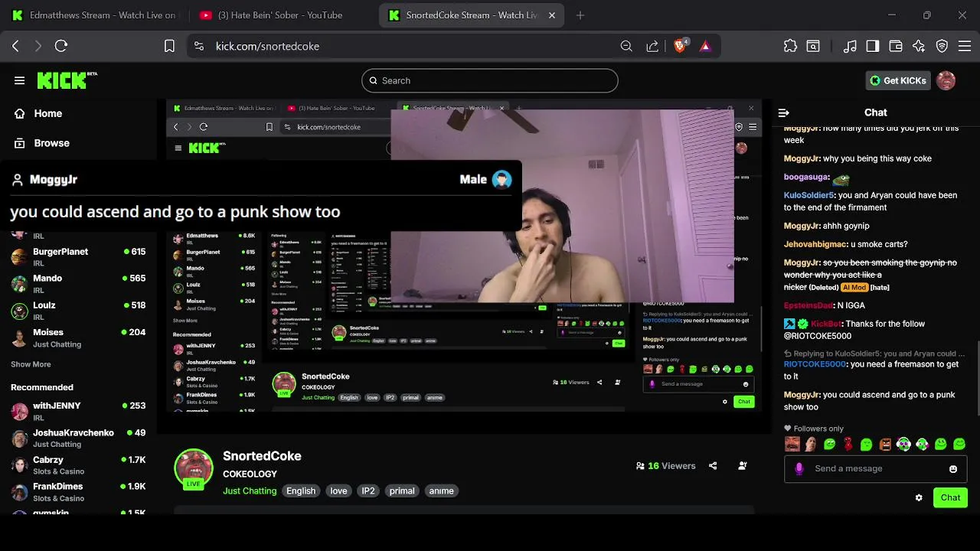
Task: Open the Just Chatting category link
Action: click(250, 491)
